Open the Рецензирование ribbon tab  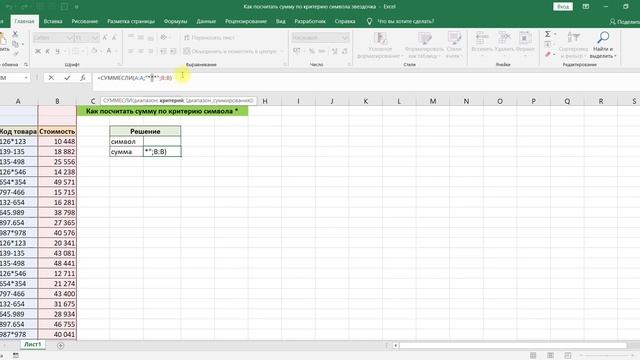point(246,21)
